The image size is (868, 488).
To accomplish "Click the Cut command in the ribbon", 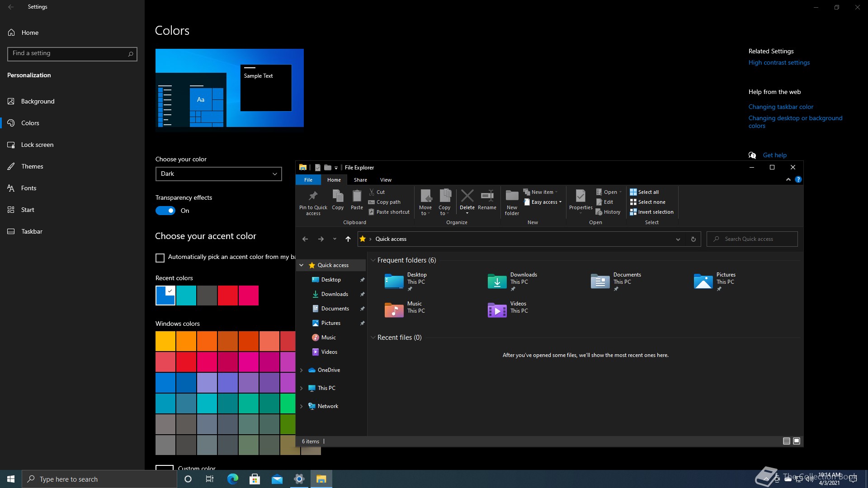I will pos(377,192).
